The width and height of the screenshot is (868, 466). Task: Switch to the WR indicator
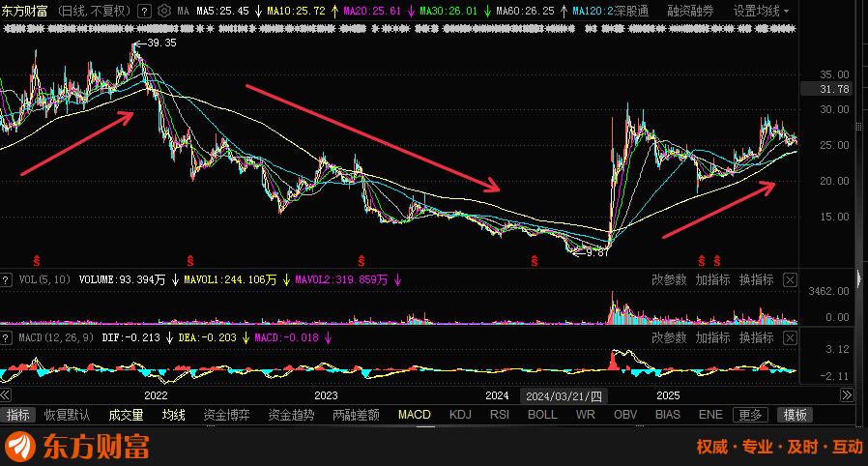click(585, 415)
